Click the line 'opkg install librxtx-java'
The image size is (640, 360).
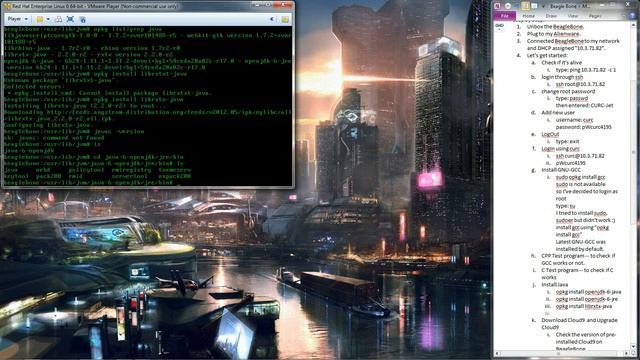tap(584, 306)
